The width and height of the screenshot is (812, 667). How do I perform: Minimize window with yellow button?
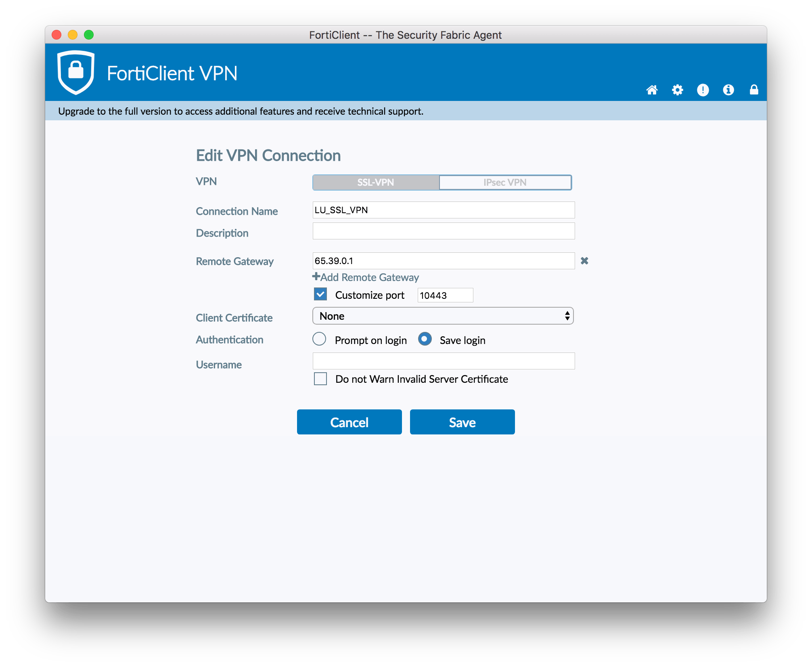[x=73, y=35]
